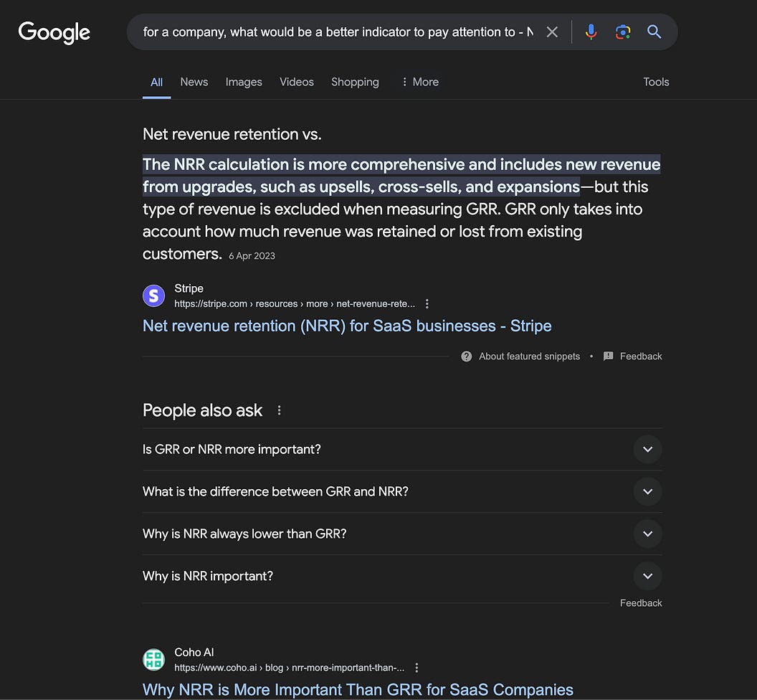This screenshot has height=700, width=757.
Task: Click the highlighted NRR calculation snippet text
Action: (401, 176)
